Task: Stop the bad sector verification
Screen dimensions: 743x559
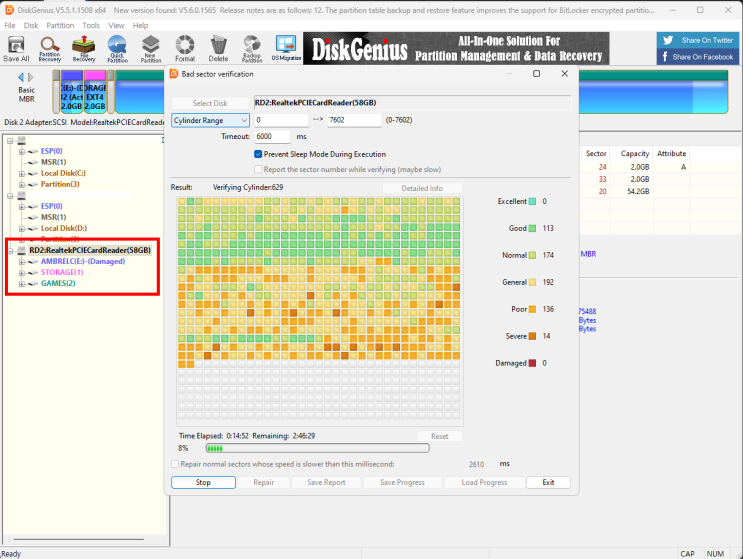Action: 203,482
